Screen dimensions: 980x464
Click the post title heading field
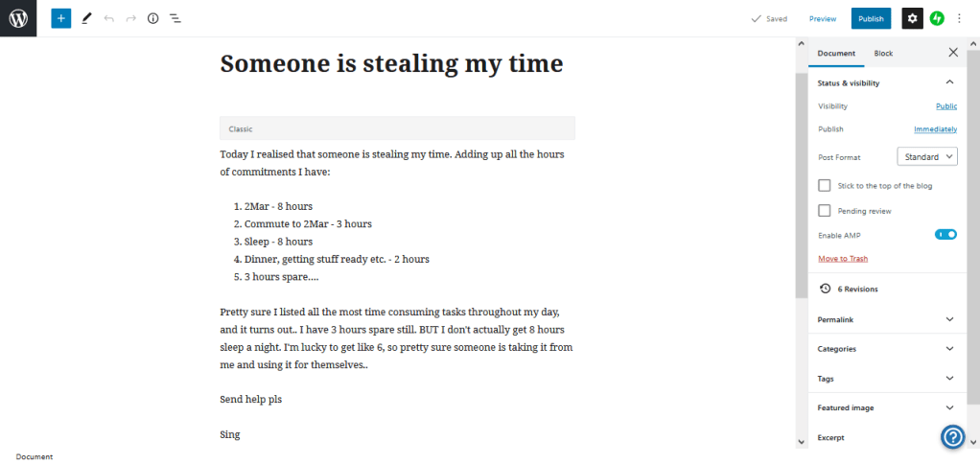[x=391, y=64]
